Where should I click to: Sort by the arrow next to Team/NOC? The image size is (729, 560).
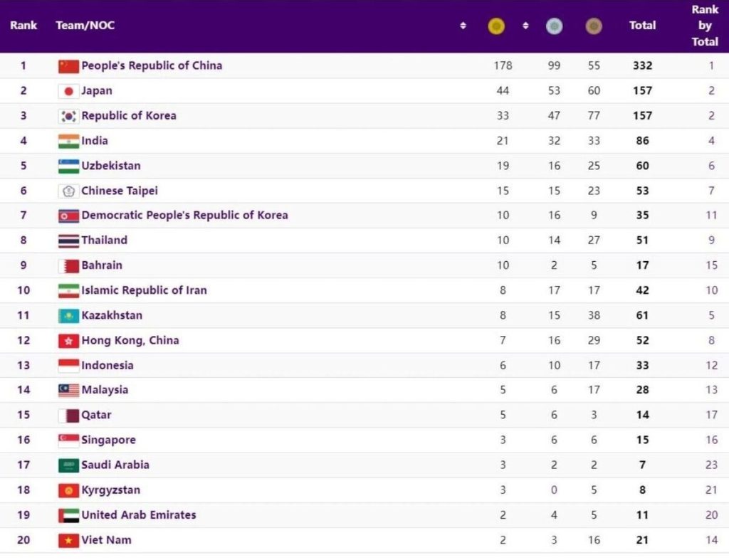pyautogui.click(x=463, y=26)
